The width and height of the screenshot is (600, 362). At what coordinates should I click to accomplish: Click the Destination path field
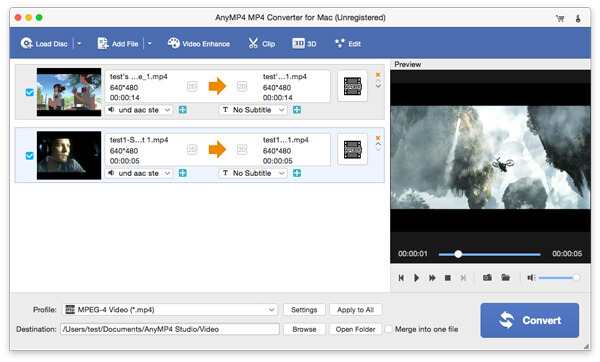coord(170,329)
